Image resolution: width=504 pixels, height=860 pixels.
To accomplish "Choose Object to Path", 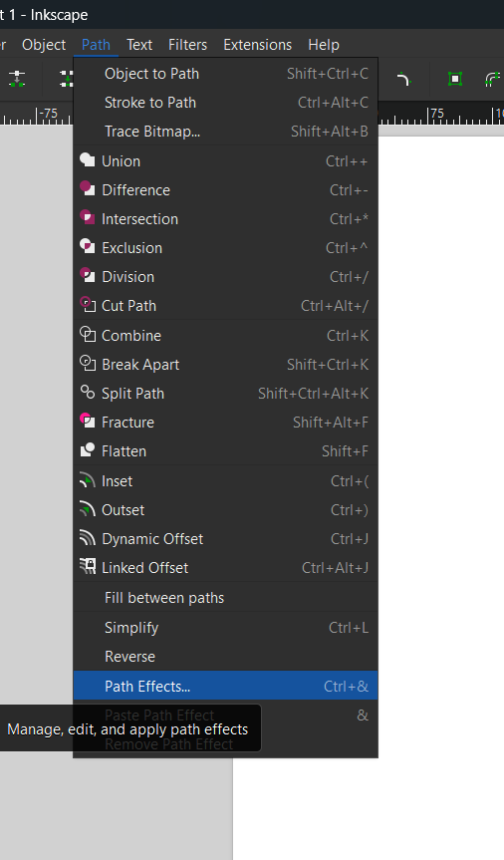I will [225, 74].
